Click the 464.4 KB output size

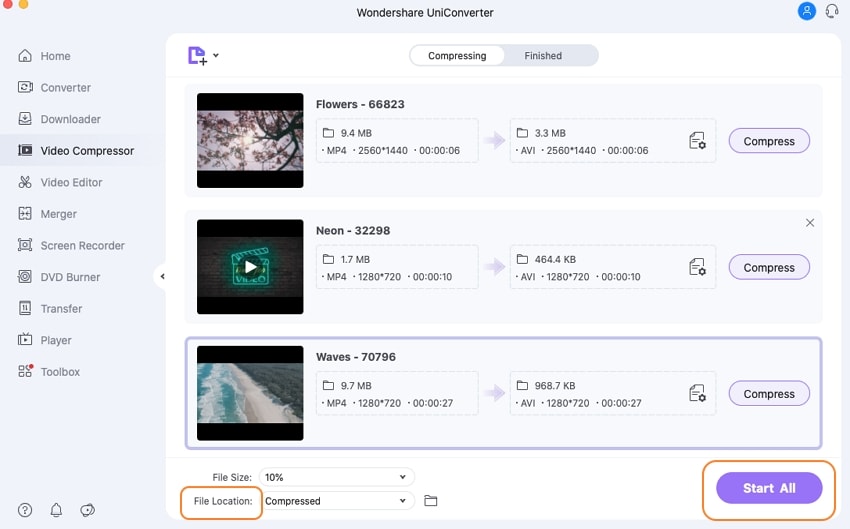555,259
